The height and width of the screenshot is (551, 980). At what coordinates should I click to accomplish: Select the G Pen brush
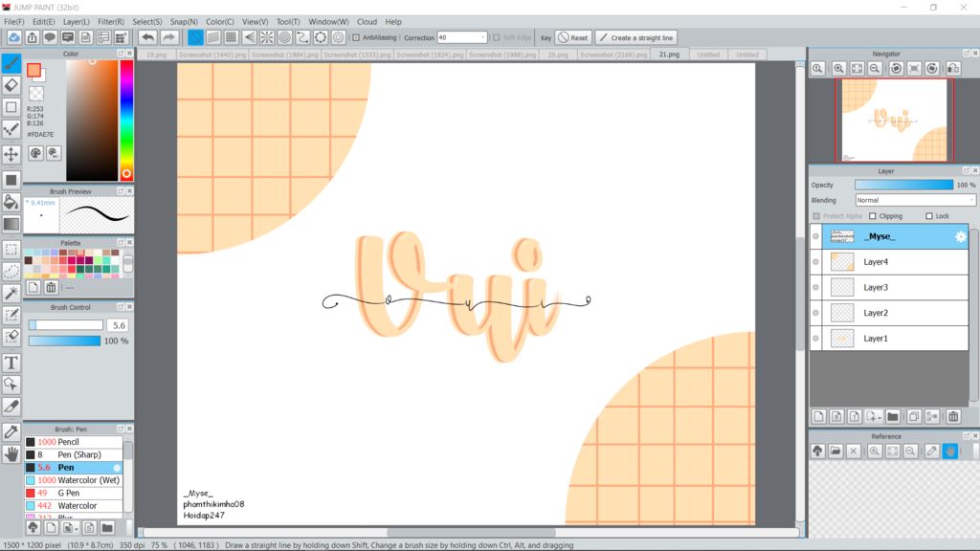pyautogui.click(x=74, y=493)
